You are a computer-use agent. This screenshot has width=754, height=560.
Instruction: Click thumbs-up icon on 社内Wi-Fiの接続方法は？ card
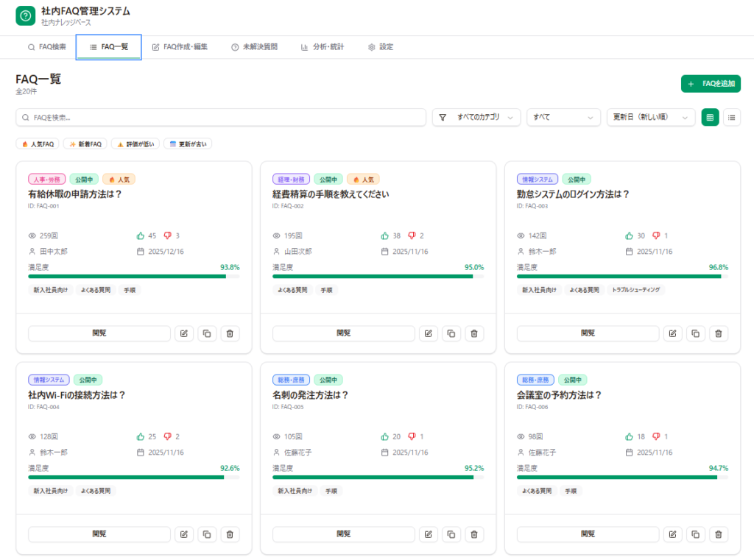[x=141, y=436]
